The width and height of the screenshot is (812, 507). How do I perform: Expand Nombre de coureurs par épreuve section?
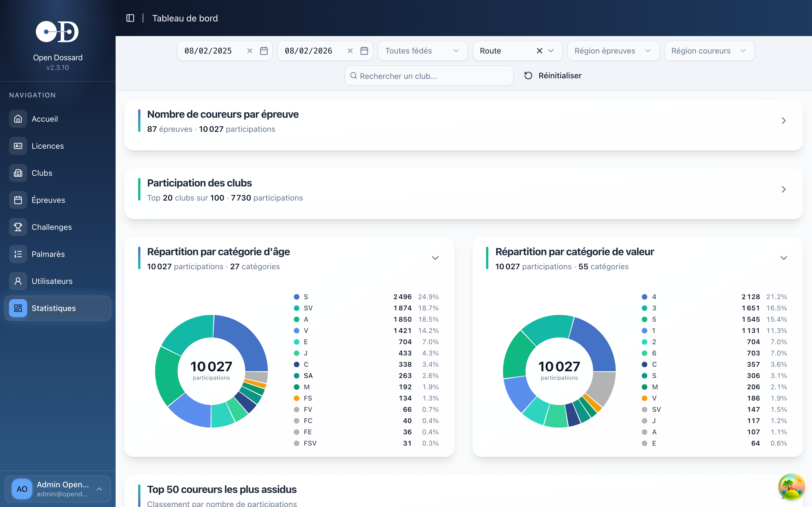(784, 121)
